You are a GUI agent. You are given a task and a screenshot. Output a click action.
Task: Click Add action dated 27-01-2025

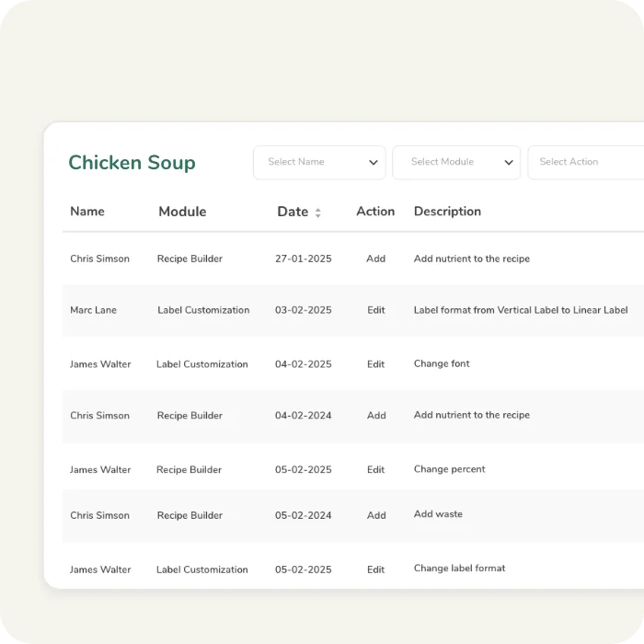[x=375, y=259]
